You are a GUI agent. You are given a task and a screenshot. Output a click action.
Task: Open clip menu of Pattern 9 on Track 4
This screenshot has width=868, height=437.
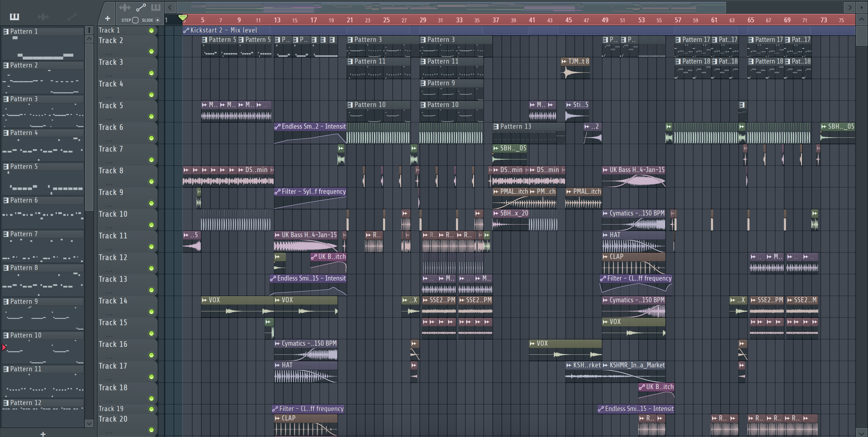(423, 83)
